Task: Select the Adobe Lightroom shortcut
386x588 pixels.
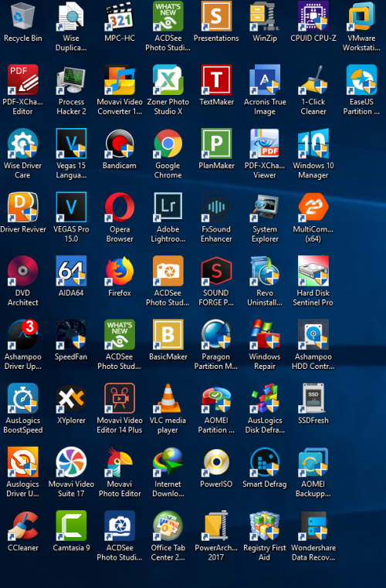Action: click(168, 207)
